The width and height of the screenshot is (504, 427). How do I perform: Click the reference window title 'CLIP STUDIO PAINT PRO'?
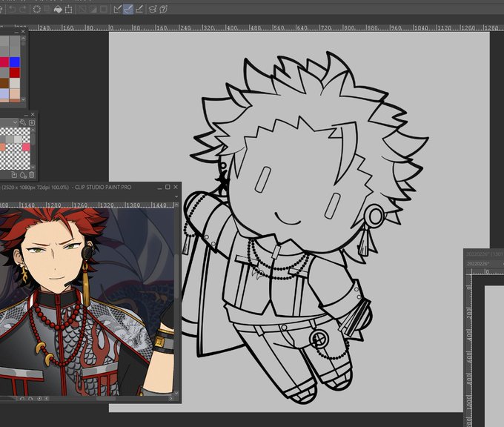pyautogui.click(x=103, y=187)
